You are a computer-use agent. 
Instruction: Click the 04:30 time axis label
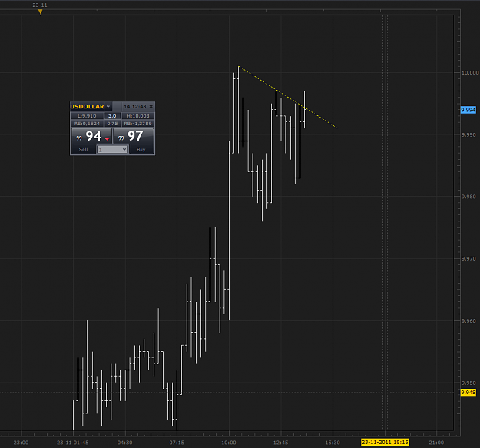(125, 443)
